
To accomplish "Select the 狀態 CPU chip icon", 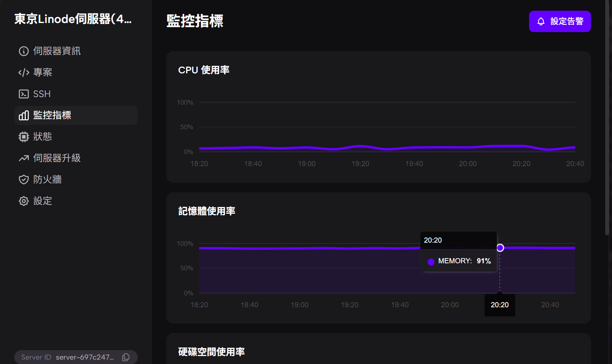I will [x=23, y=136].
